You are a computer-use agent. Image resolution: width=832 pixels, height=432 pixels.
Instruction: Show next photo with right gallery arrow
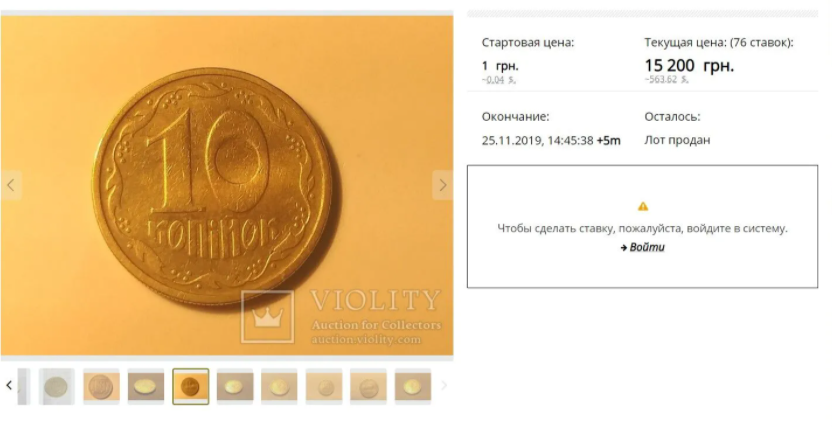coord(443,185)
